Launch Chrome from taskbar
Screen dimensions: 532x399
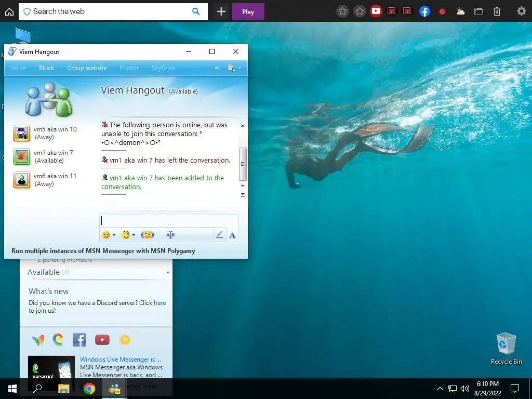click(89, 389)
